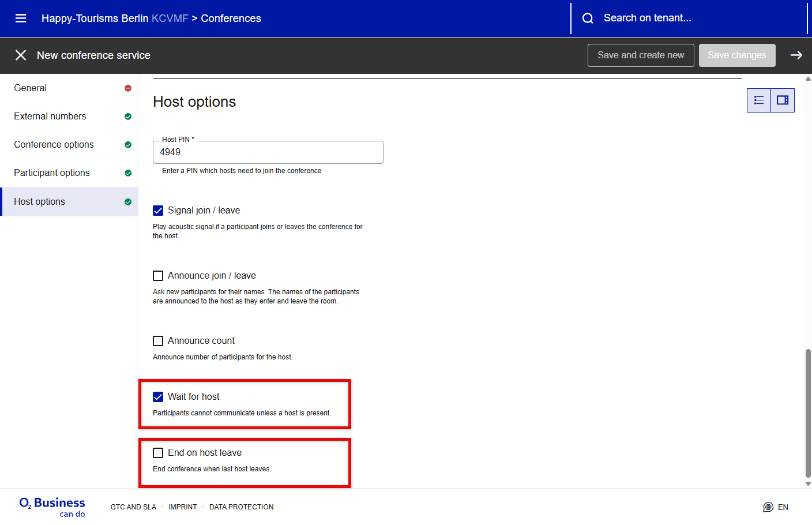Click the Host PIN input field
This screenshot has width=812, height=525.
tap(268, 152)
